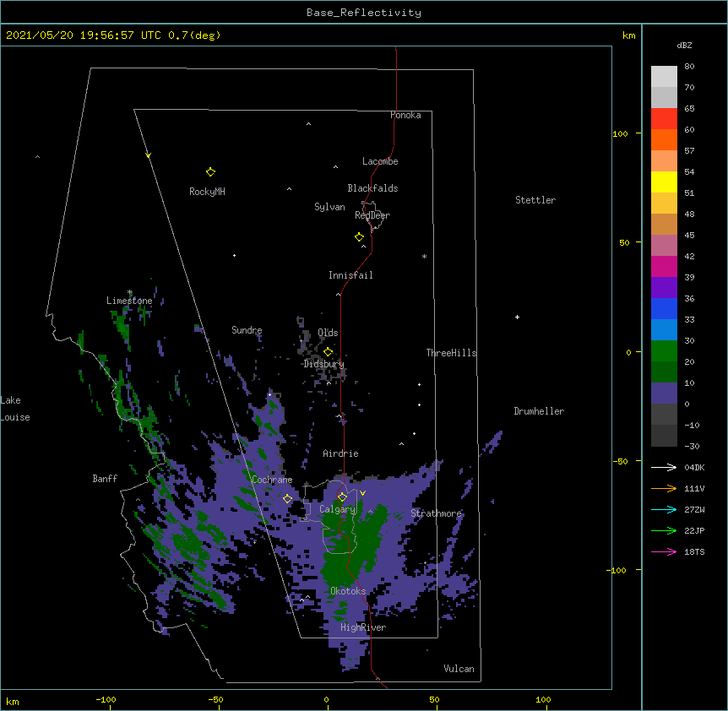
Task: Click the Didsbury label
Action: [324, 364]
